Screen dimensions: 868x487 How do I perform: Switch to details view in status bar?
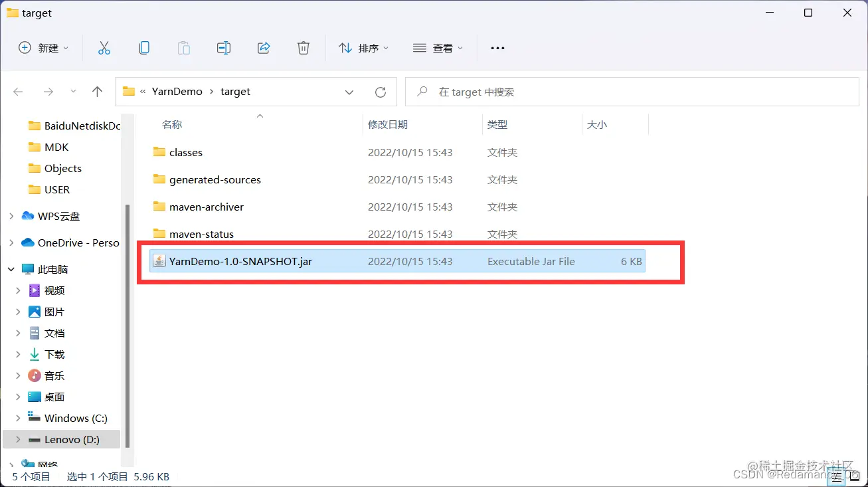tap(836, 476)
